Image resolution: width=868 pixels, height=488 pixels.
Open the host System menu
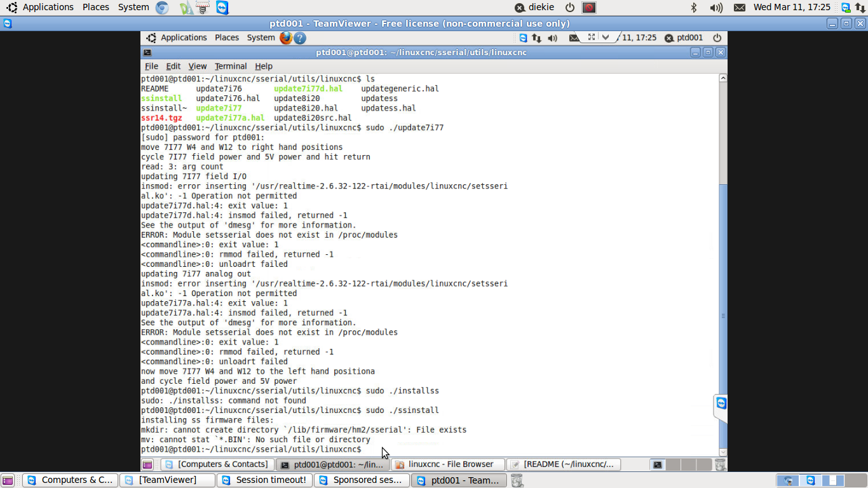[x=133, y=7]
